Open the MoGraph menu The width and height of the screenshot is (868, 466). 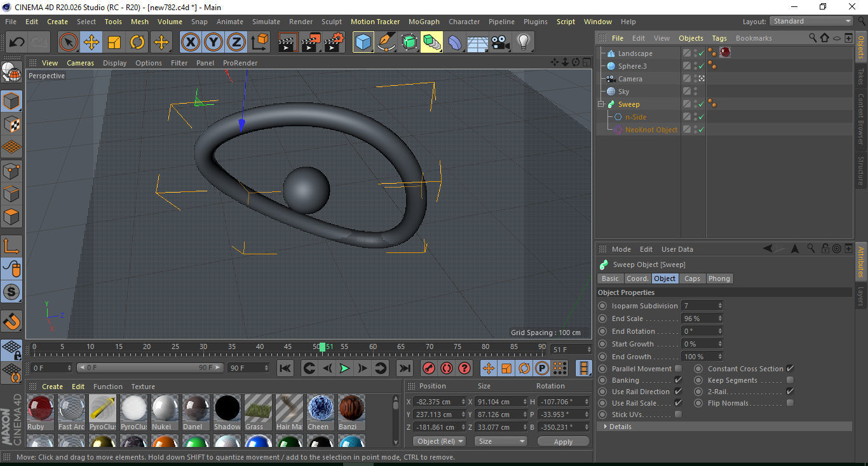423,21
